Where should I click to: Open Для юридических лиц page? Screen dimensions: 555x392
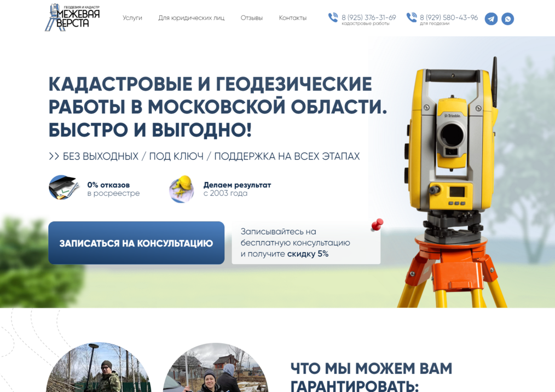click(x=191, y=17)
